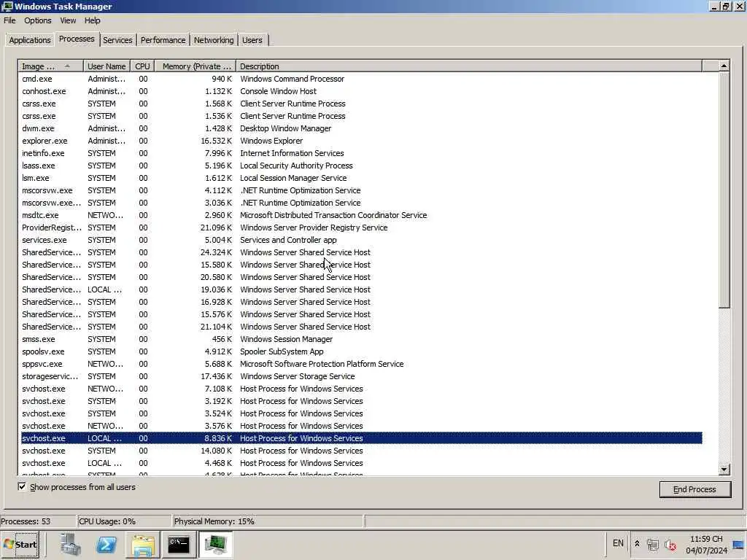Show hidden tray icons
Image resolution: width=747 pixels, height=560 pixels.
[x=637, y=544]
